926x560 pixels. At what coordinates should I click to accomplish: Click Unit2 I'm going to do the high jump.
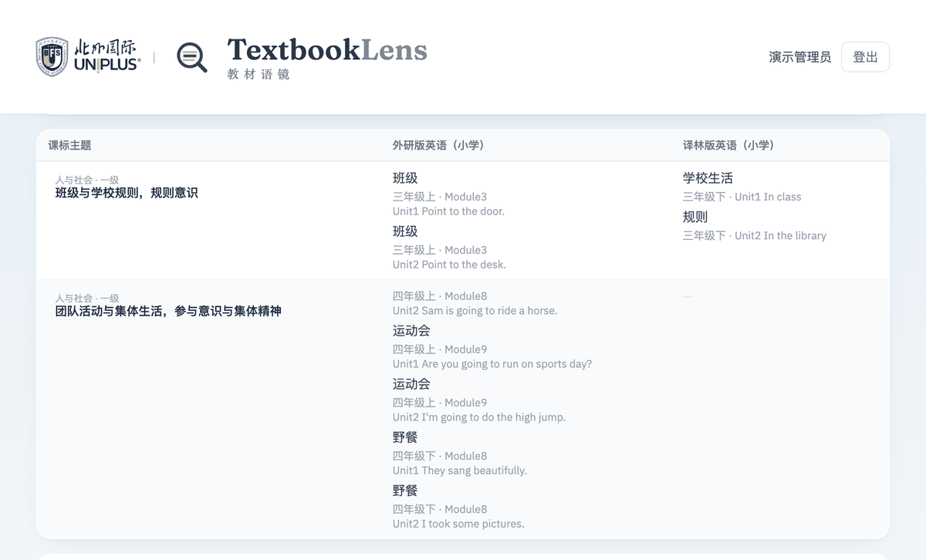tap(479, 417)
